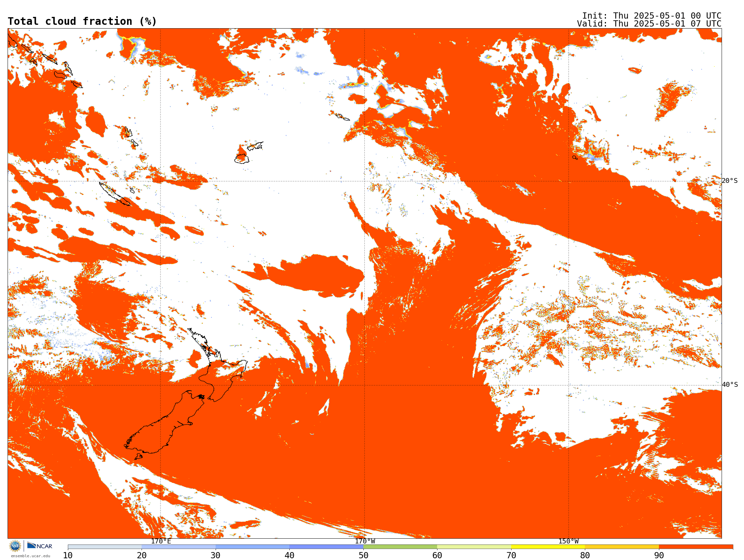This screenshot has height=560, width=744.
Task: Click the NSF logo icon
Action: point(15,546)
